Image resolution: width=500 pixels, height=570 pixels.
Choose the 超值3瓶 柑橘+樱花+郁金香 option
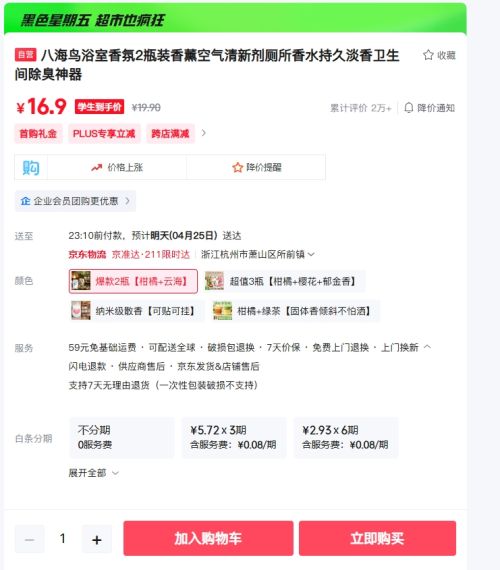click(283, 281)
